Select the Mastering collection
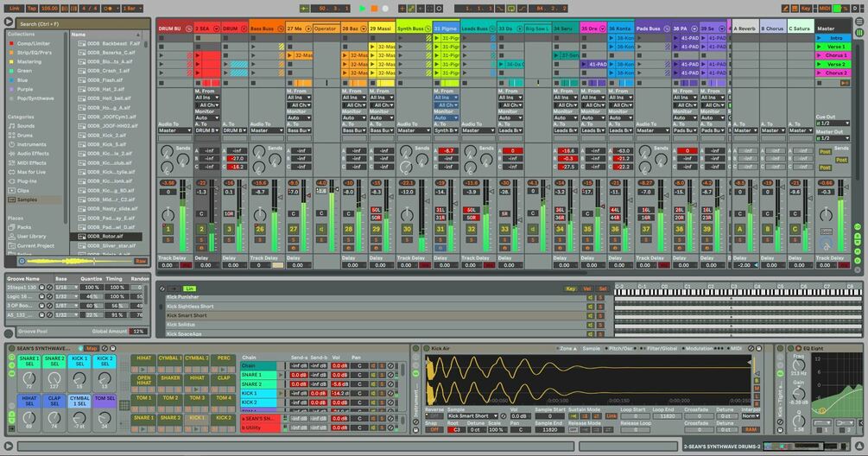This screenshot has width=868, height=456. click(29, 61)
